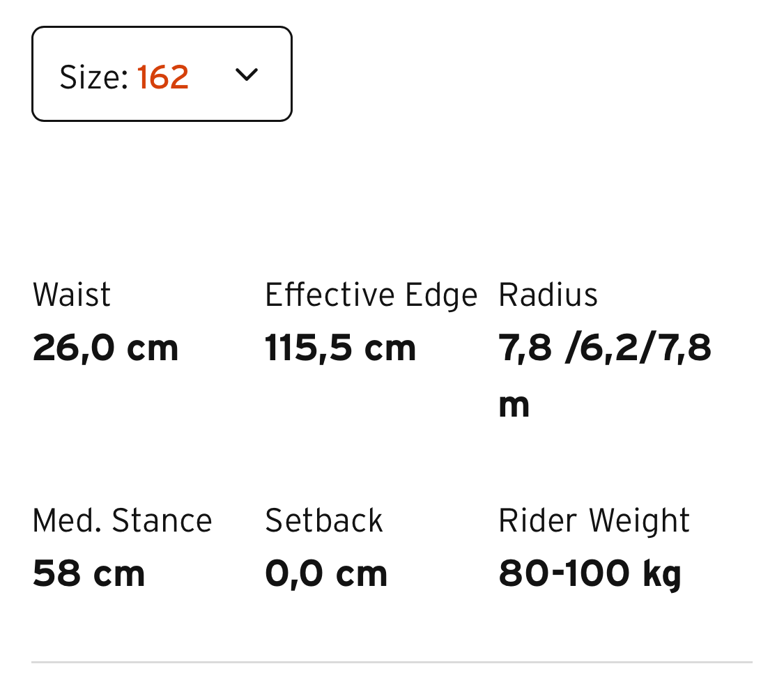Click the 80-100 kg rider weight value
This screenshot has height=680, width=784.
[590, 573]
